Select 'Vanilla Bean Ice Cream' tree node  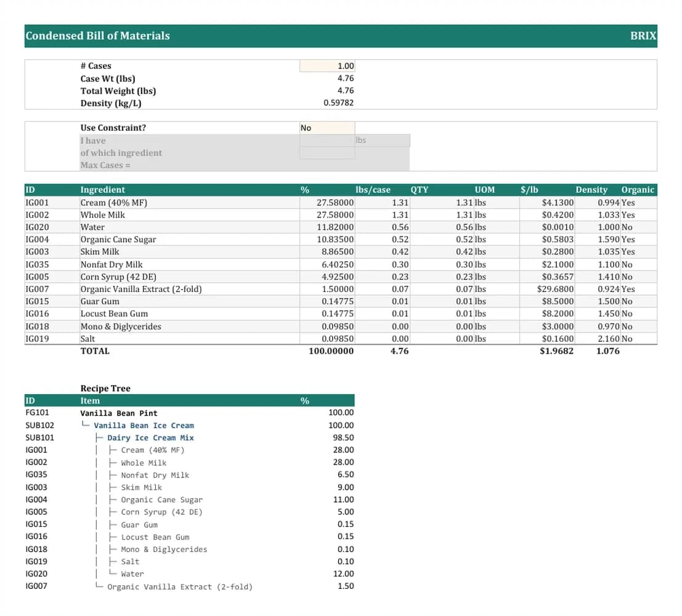(x=144, y=426)
